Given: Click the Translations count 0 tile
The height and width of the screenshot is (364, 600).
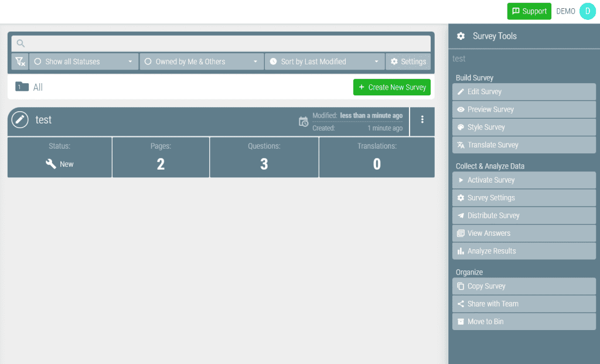Looking at the screenshot, I should point(377,157).
